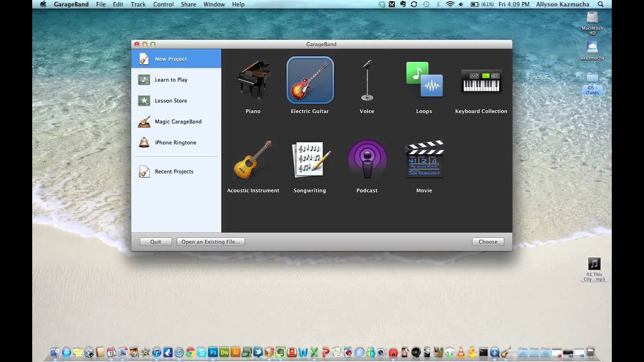The width and height of the screenshot is (644, 362).
Task: Open Finder from the dock
Action: pyautogui.click(x=55, y=352)
